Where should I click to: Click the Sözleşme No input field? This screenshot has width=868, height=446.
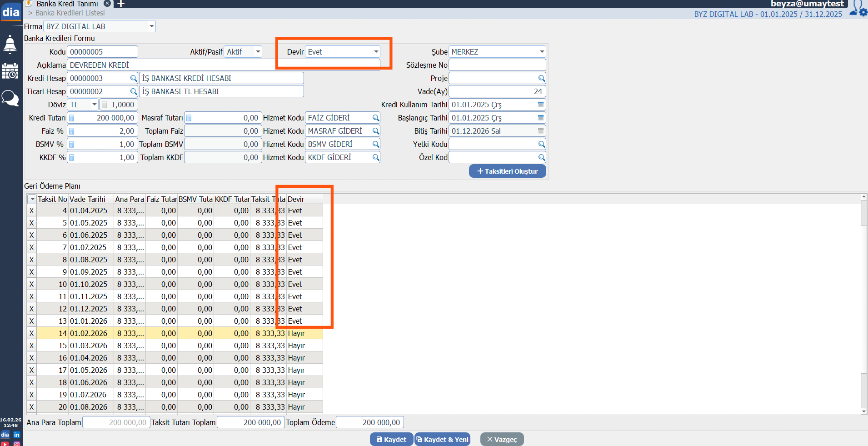497,65
